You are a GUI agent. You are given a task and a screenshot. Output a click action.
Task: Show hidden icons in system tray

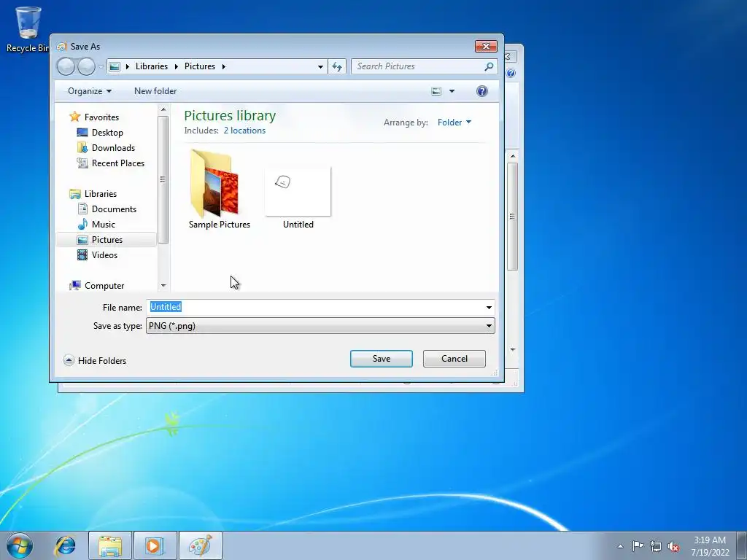pos(620,546)
